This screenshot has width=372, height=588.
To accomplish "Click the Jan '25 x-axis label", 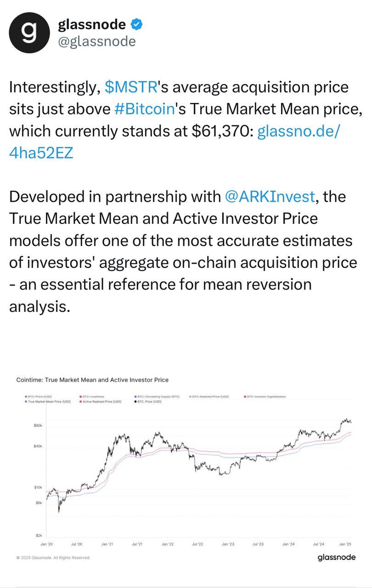I will pos(345,543).
